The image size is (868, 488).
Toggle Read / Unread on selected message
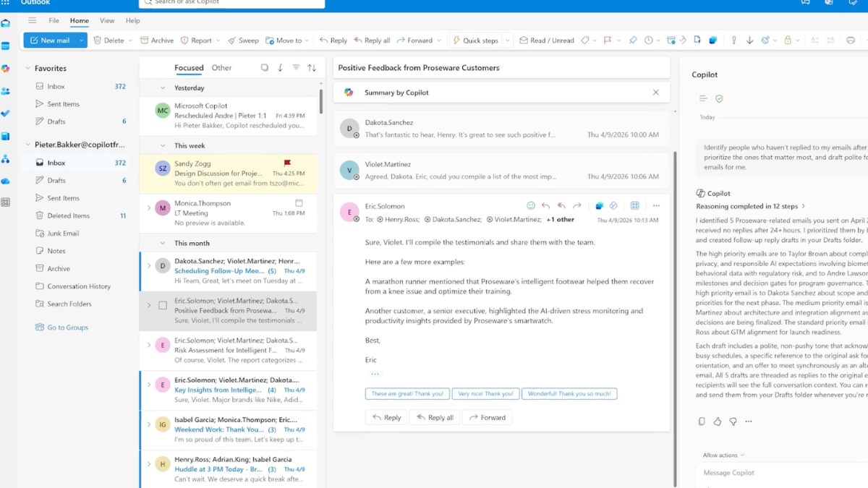[546, 40]
